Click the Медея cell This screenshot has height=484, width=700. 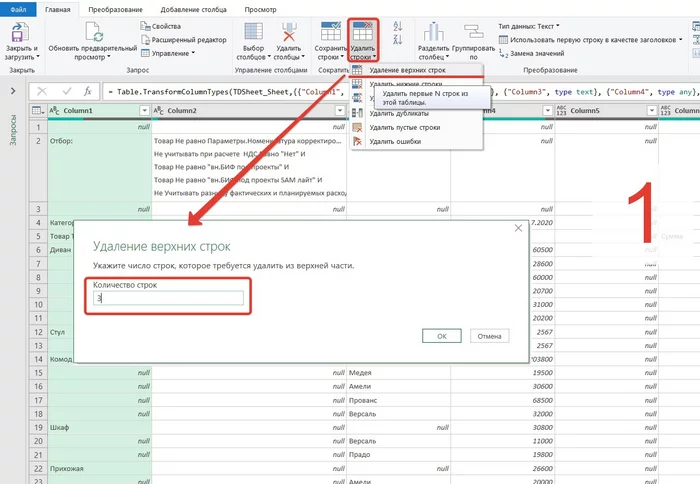[399, 373]
